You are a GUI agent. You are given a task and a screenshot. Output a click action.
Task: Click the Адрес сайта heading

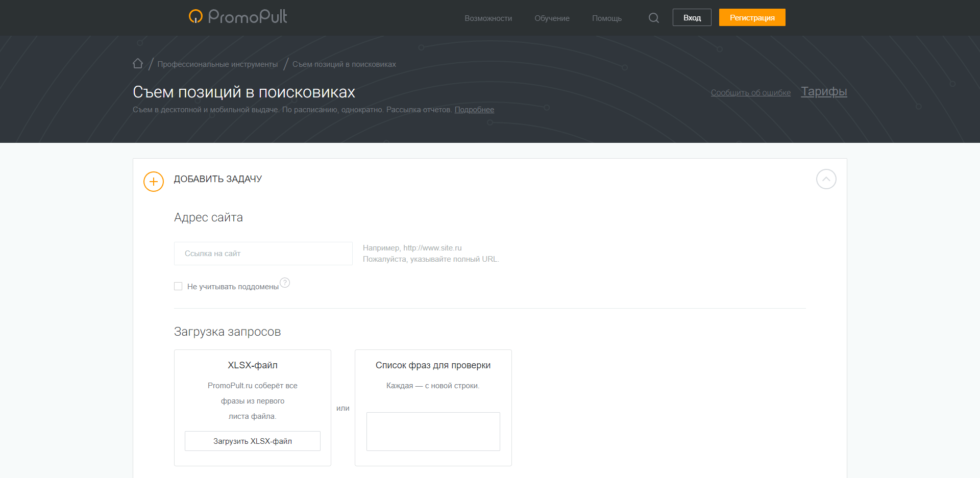(208, 217)
